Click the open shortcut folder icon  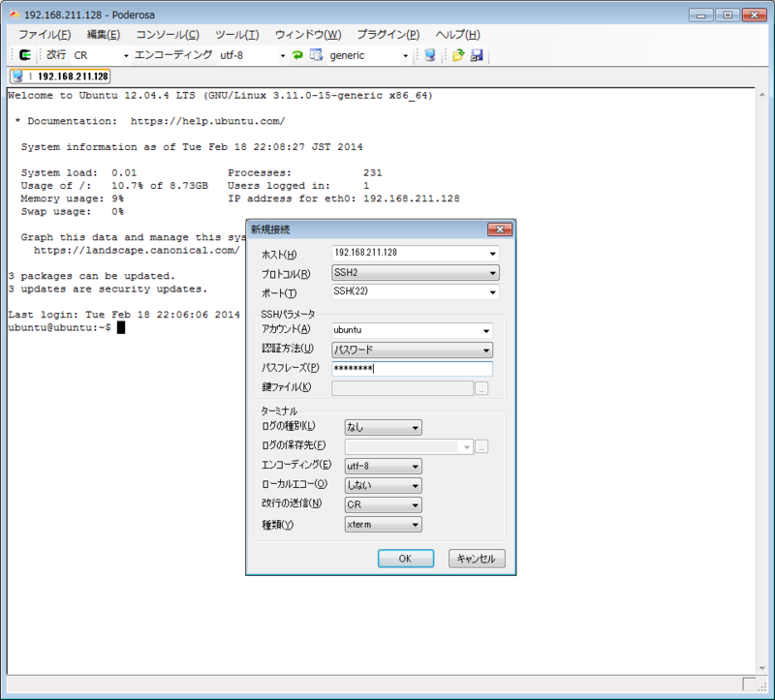point(458,55)
